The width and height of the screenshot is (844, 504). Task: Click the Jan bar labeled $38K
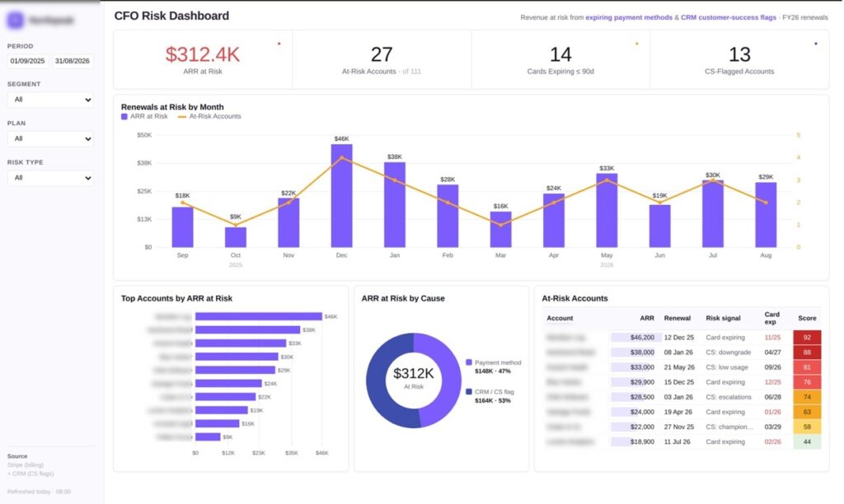[x=395, y=205]
